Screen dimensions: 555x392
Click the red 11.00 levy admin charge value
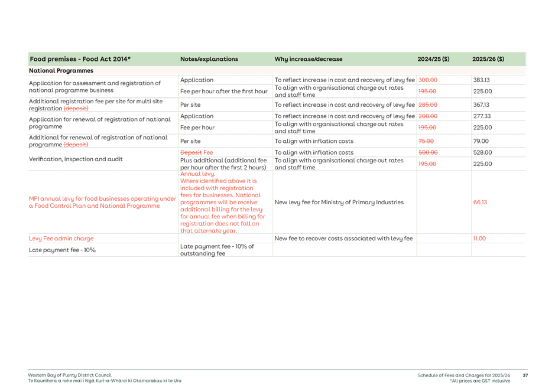[x=479, y=239]
